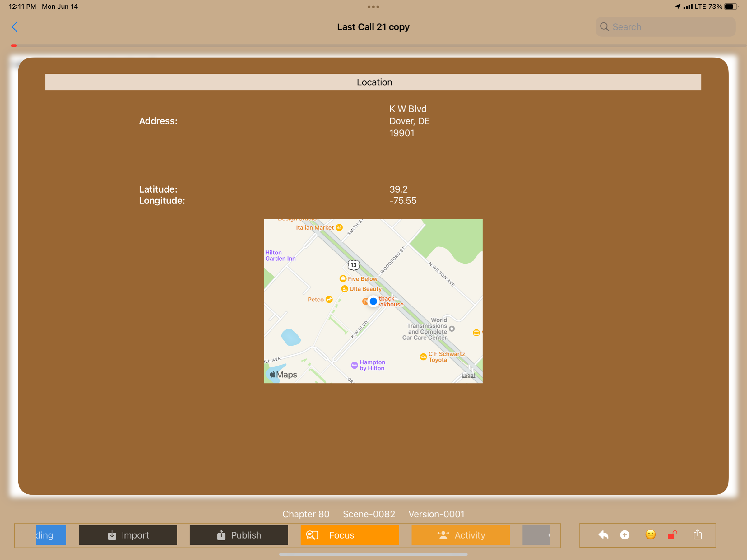The width and height of the screenshot is (747, 560).
Task: Open the Import button
Action: pyautogui.click(x=128, y=535)
